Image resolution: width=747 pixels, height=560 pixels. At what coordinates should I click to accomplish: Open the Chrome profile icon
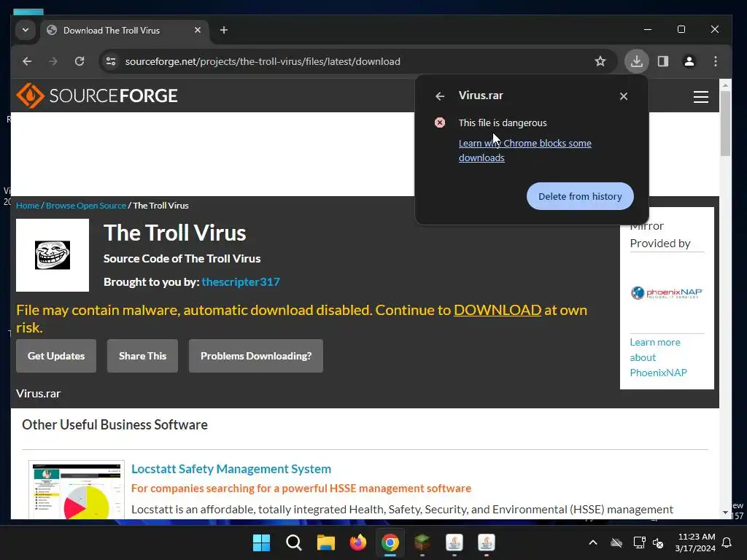pyautogui.click(x=689, y=61)
